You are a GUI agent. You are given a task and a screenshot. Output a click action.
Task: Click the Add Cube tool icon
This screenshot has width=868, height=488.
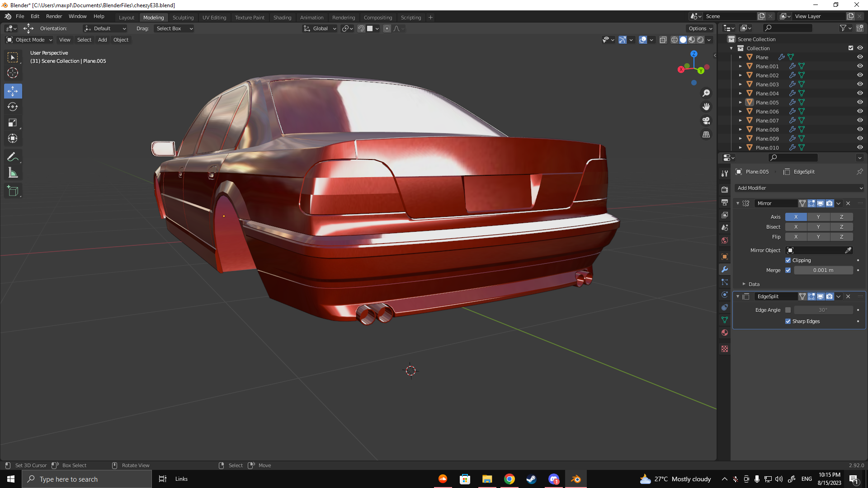[13, 191]
